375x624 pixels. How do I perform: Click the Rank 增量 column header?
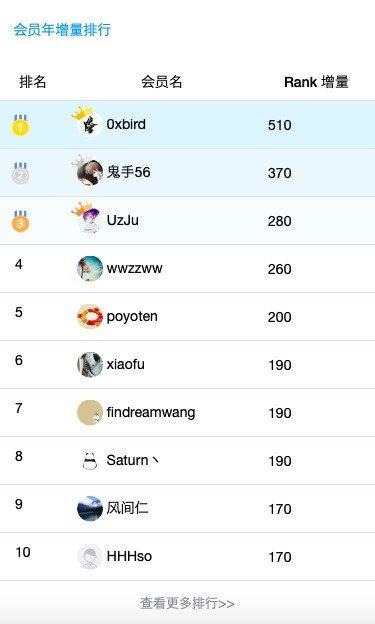click(x=316, y=82)
